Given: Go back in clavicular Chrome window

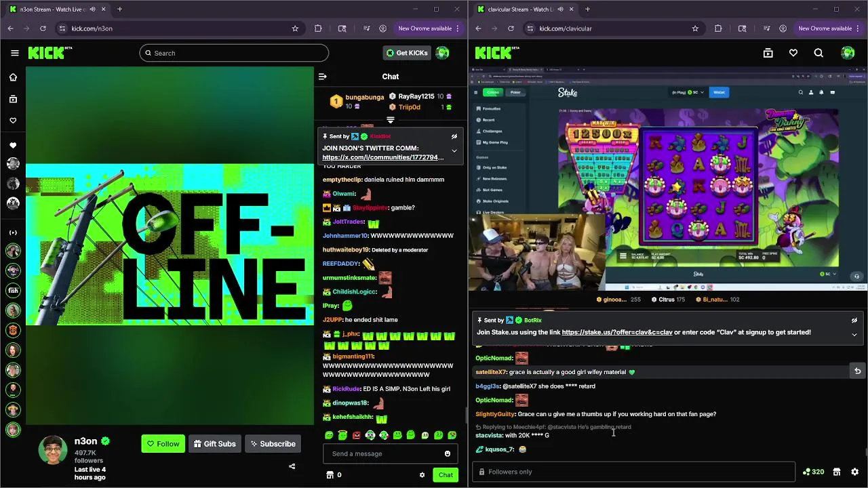Looking at the screenshot, I should click(x=478, y=28).
